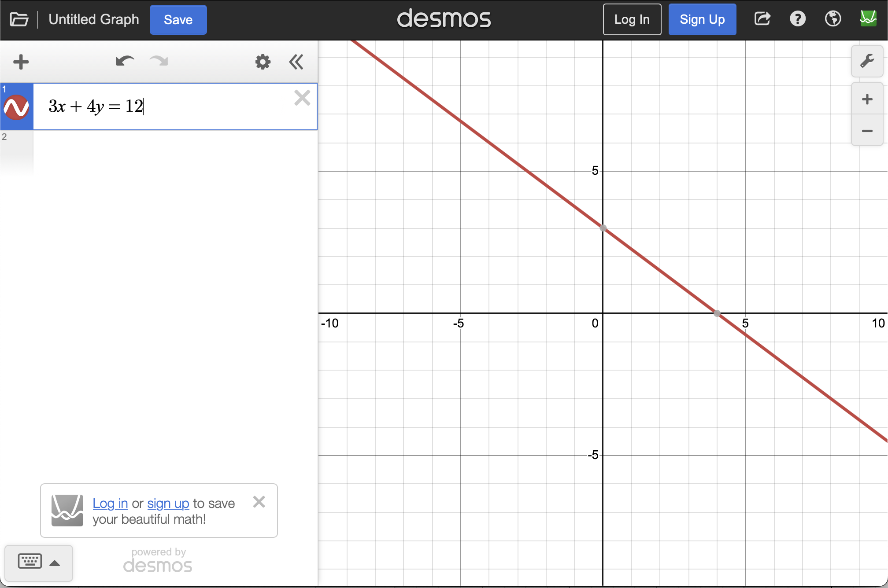Click the Add Item plus button
The width and height of the screenshot is (888, 588).
coord(21,62)
